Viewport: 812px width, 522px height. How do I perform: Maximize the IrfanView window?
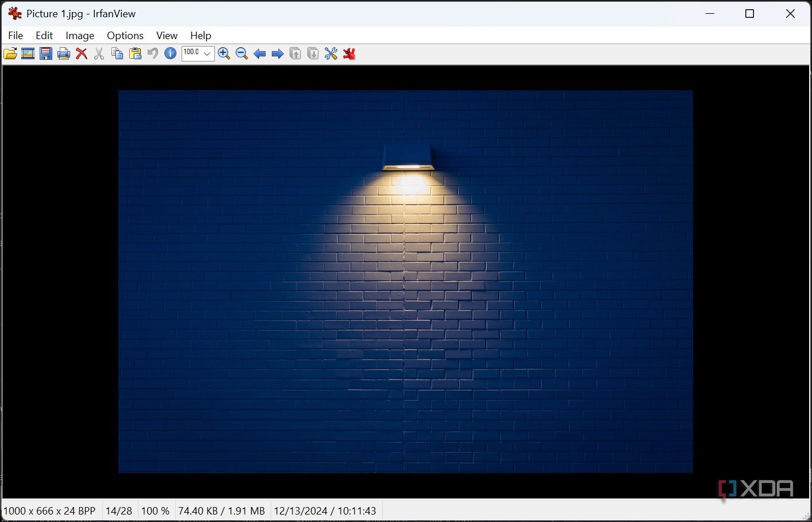pos(749,13)
